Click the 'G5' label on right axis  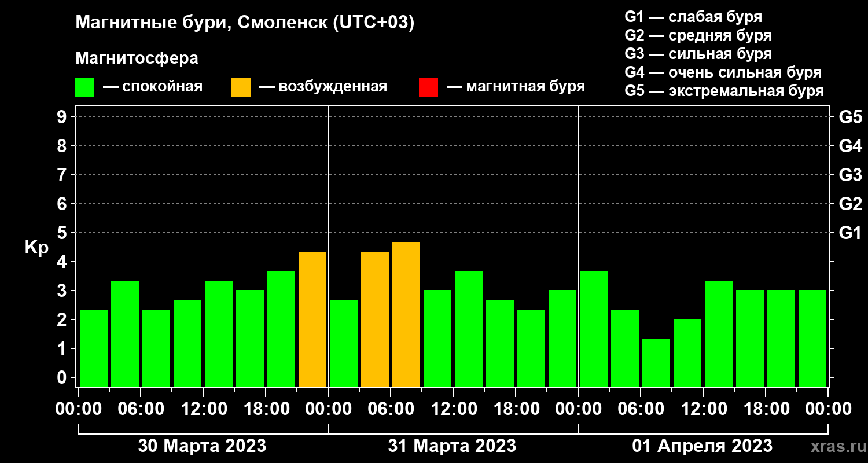pyautogui.click(x=850, y=117)
